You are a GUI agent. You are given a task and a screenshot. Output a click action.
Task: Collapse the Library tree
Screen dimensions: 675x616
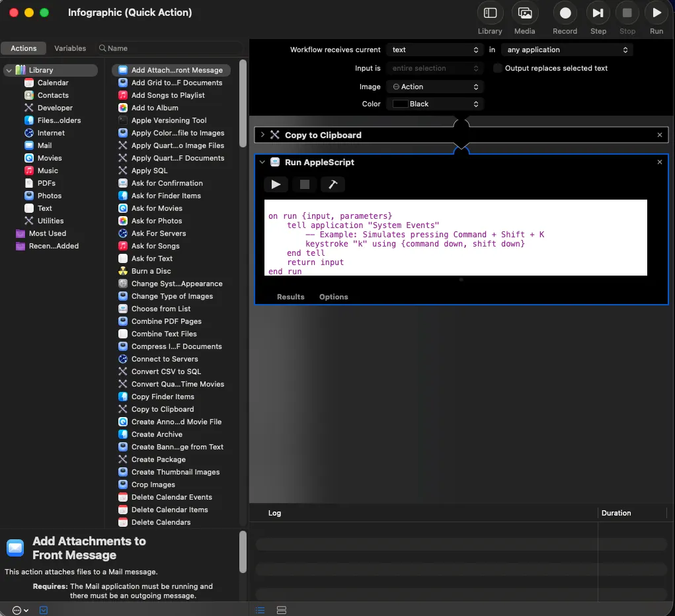(x=9, y=70)
